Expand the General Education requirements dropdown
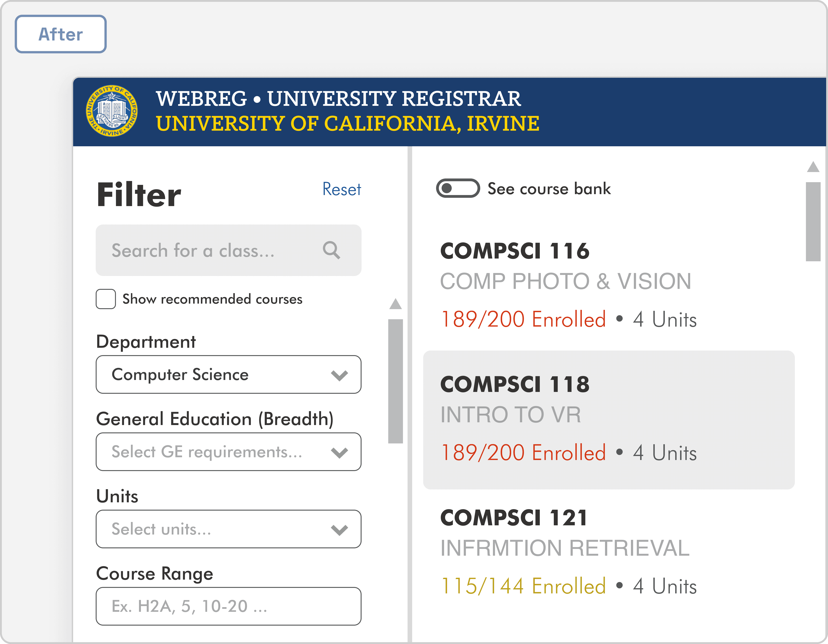The image size is (828, 644). [229, 452]
